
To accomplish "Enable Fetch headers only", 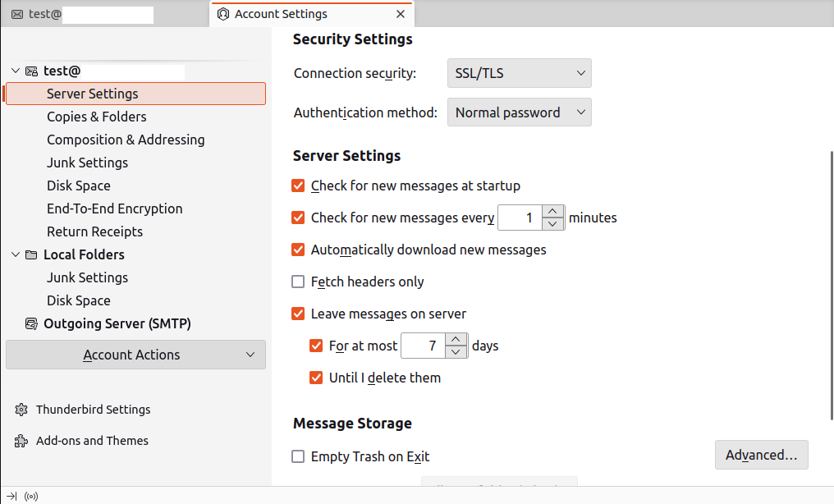I will tap(299, 282).
